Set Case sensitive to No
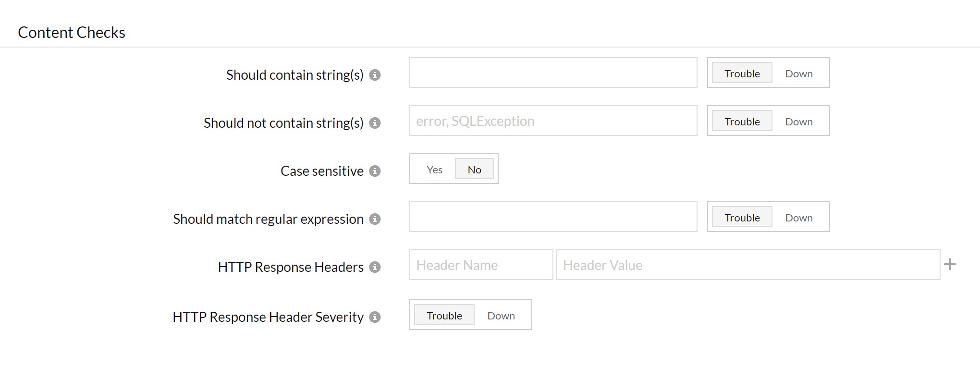Image resolution: width=980 pixels, height=367 pixels. (x=474, y=170)
